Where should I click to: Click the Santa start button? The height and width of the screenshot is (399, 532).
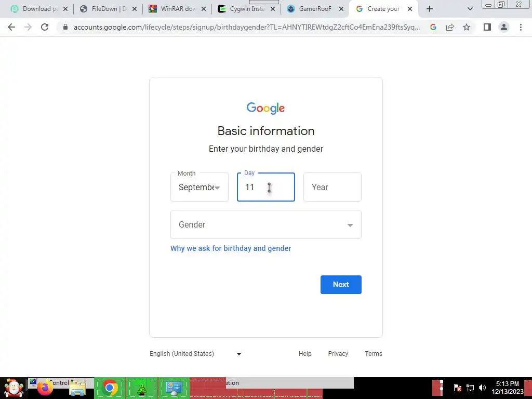point(13,388)
